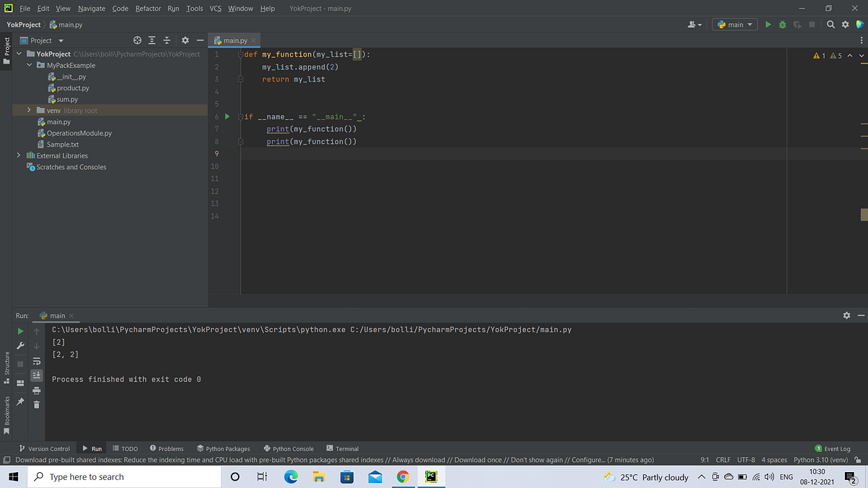868x488 pixels.
Task: Expand the venv library root folder
Action: click(x=30, y=111)
